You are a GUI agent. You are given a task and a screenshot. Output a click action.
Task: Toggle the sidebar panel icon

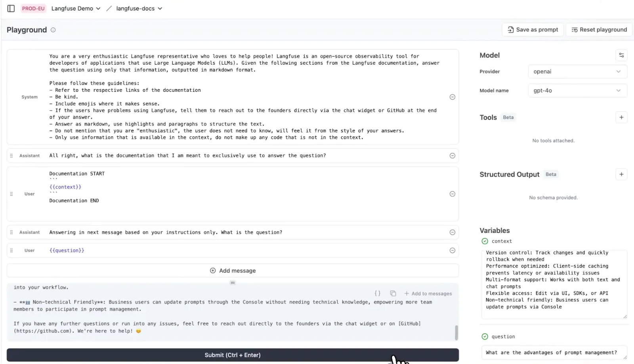[x=11, y=8]
